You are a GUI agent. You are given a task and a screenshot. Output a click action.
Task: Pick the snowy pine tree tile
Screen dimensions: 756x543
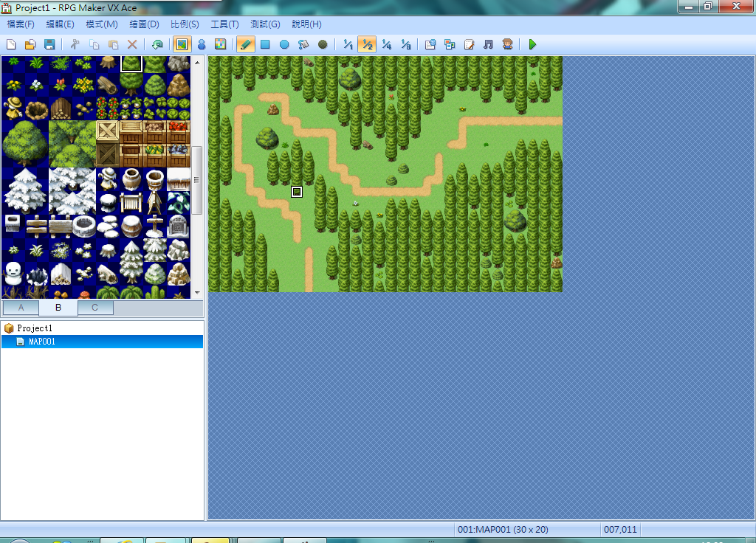click(x=25, y=191)
